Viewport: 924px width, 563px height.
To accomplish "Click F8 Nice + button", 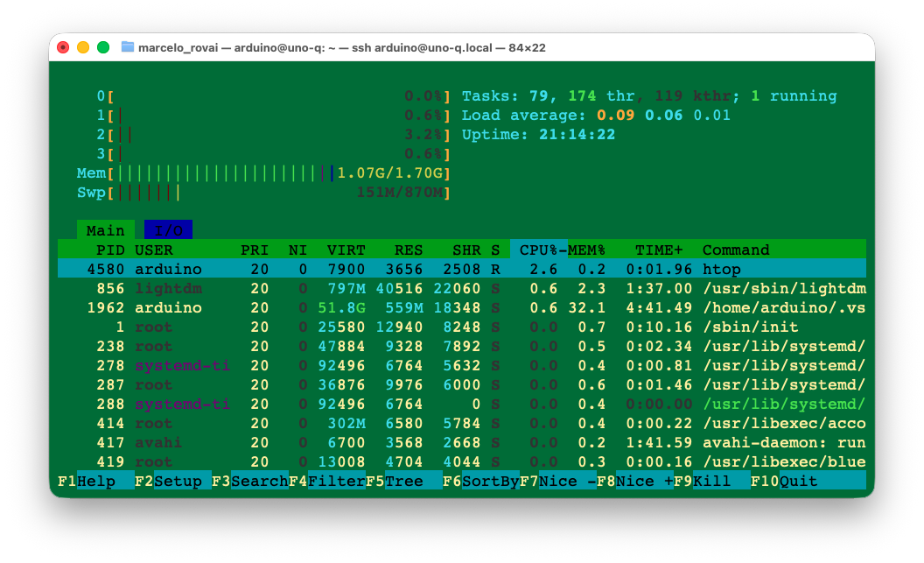I will [x=634, y=481].
